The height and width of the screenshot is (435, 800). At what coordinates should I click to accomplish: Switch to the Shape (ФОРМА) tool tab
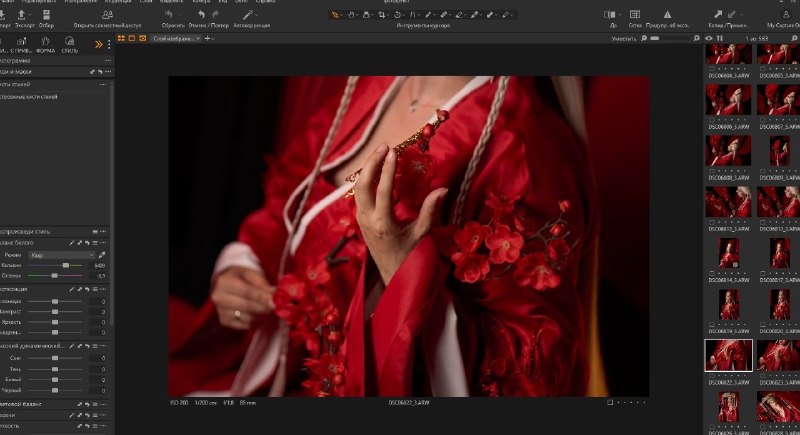[45, 44]
